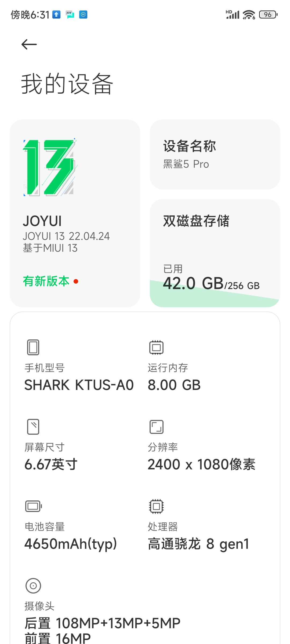
Task: Tap the processor chip icon
Action: coord(157,506)
